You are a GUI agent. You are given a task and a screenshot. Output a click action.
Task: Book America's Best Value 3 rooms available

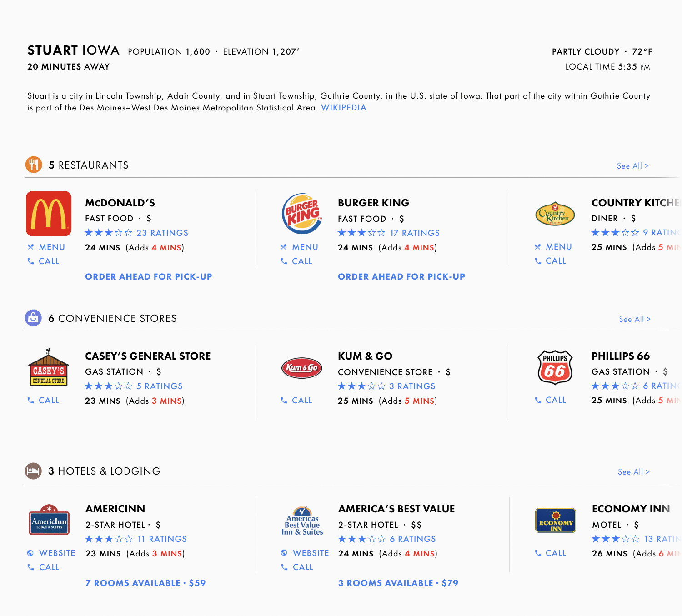398,583
